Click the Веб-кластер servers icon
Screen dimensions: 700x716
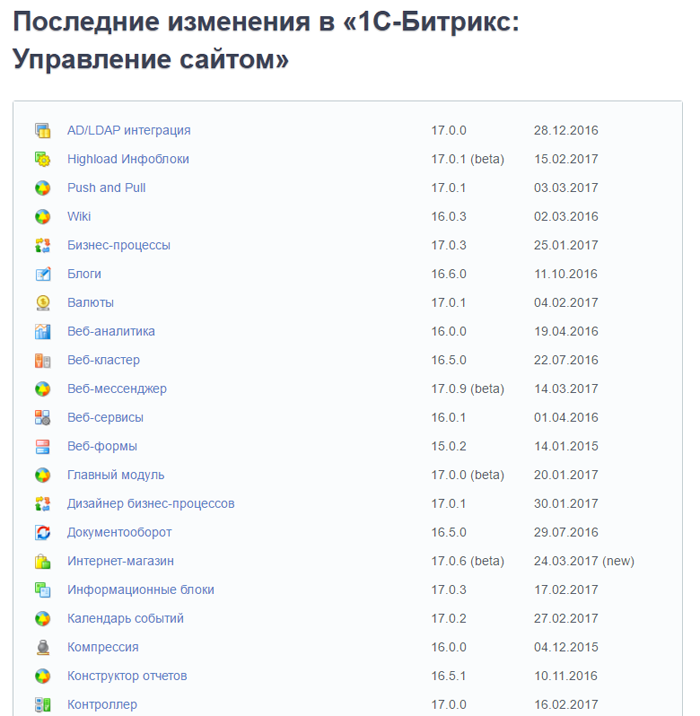coord(43,361)
